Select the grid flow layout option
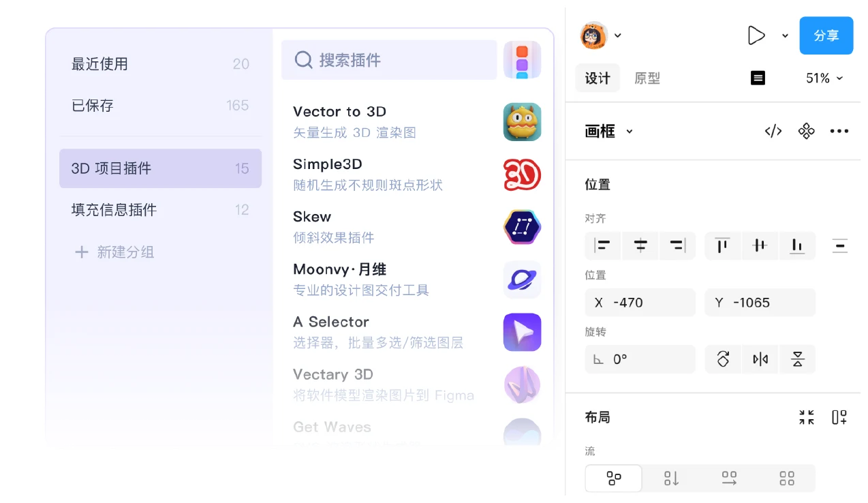The width and height of the screenshot is (868, 503). coord(787,478)
